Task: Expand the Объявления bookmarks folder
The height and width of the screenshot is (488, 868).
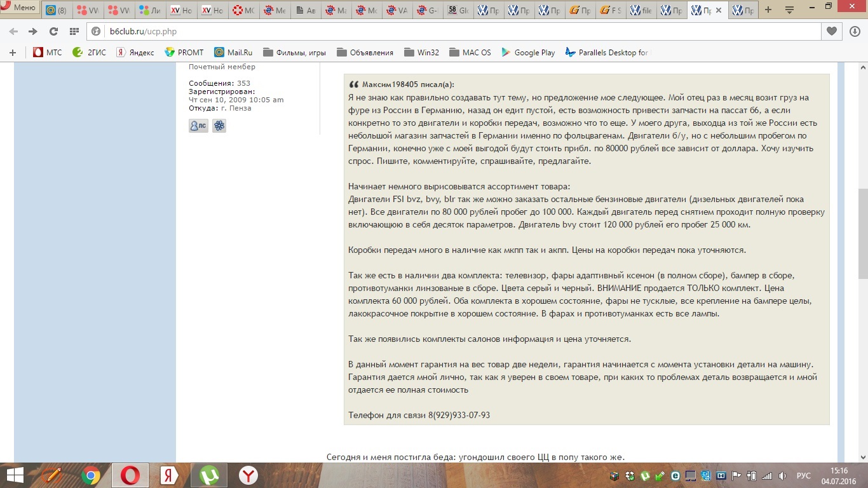Action: 365,53
